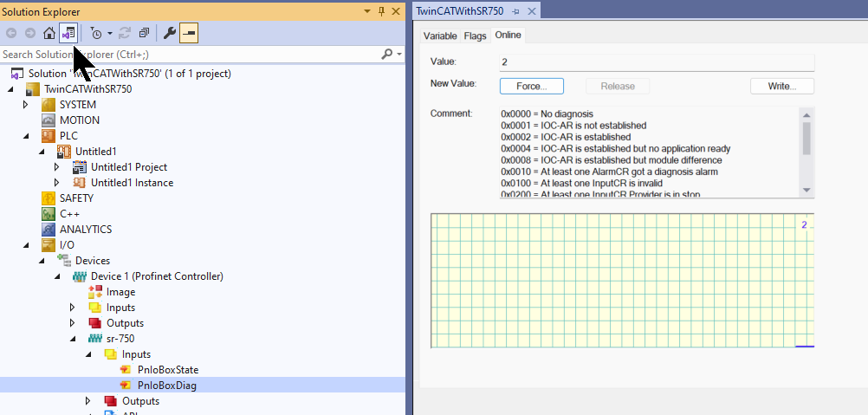868x415 pixels.
Task: Collapse the sr-750 node
Action: click(73, 339)
